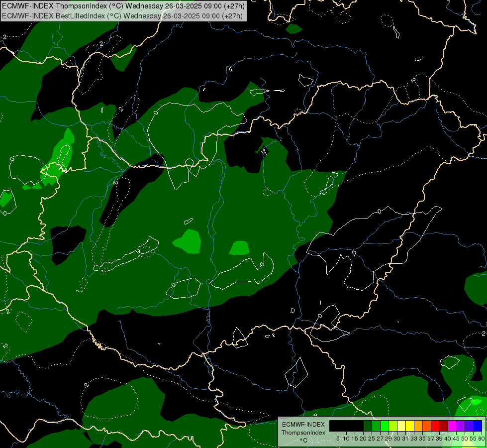Click the BestLiftedIndex header line at top
This screenshot has height=448, width=487.
pyautogui.click(x=122, y=15)
